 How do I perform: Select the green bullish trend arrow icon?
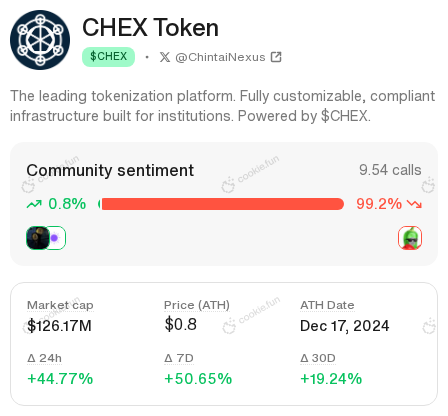point(34,204)
